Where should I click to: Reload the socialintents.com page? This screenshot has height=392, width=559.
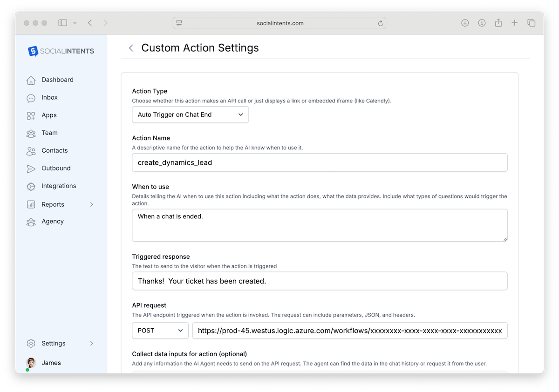[x=380, y=23]
